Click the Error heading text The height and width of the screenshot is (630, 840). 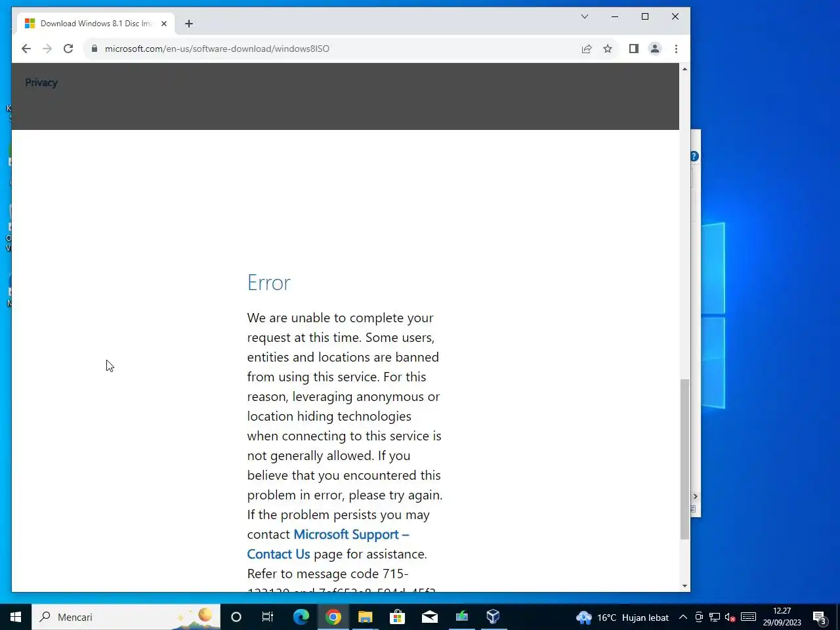click(x=268, y=283)
